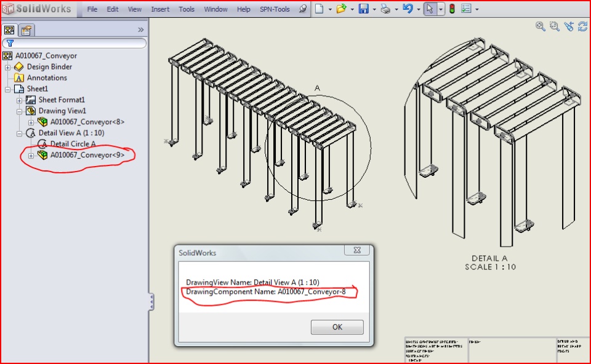This screenshot has height=364, width=591.
Task: Click the Detail View A icon
Action: pyautogui.click(x=31, y=133)
